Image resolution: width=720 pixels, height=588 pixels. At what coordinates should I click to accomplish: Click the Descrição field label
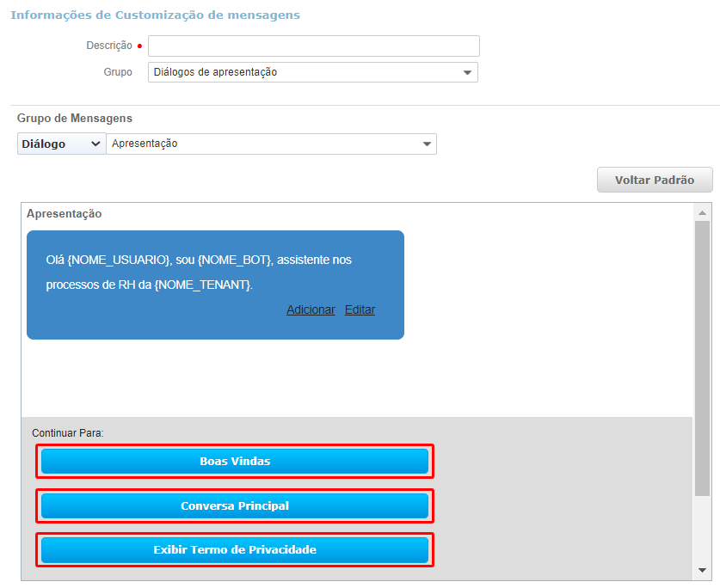109,46
